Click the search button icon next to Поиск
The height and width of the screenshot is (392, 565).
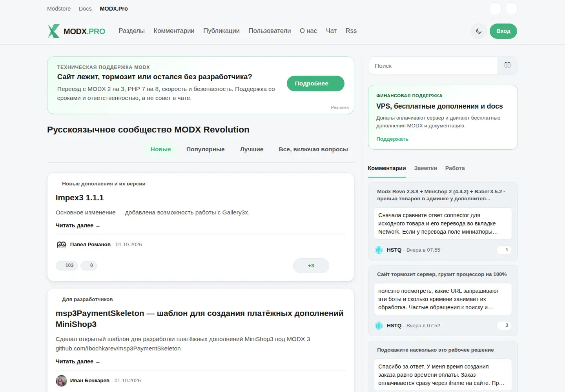pyautogui.click(x=507, y=65)
